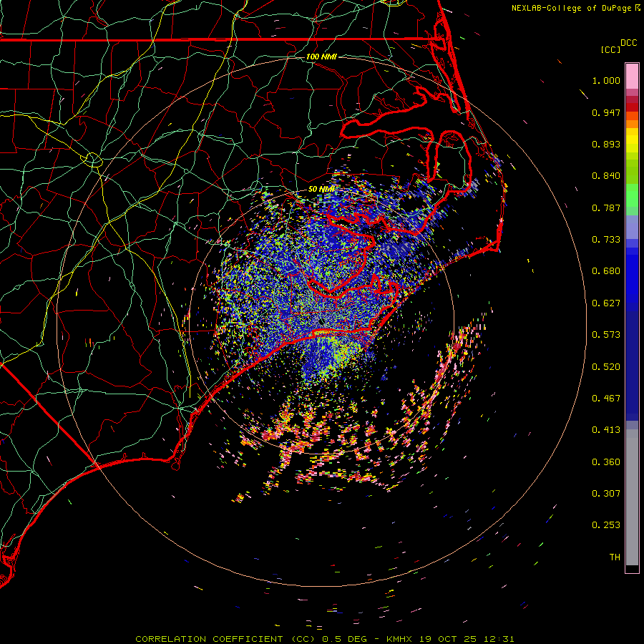Click the 0.520 legend value
This screenshot has height=644, width=644.
pyautogui.click(x=606, y=367)
